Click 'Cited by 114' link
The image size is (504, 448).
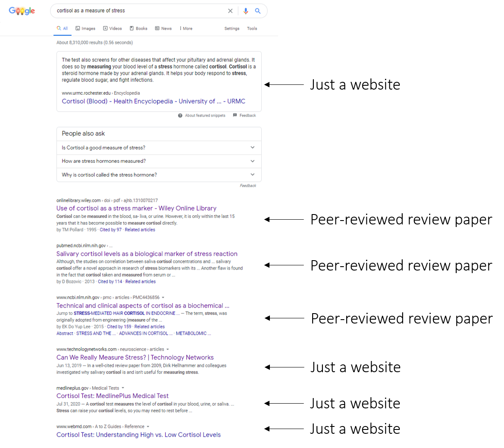click(x=110, y=282)
